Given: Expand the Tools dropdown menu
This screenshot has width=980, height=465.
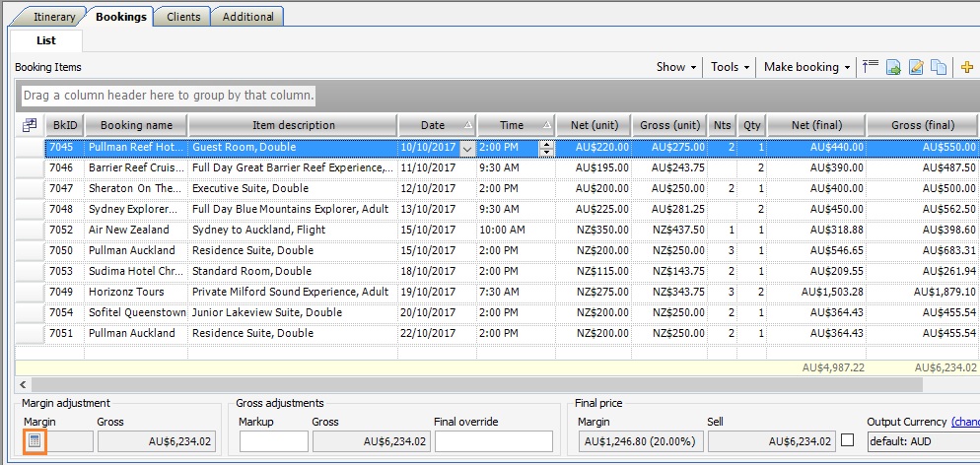Looking at the screenshot, I should click(731, 67).
